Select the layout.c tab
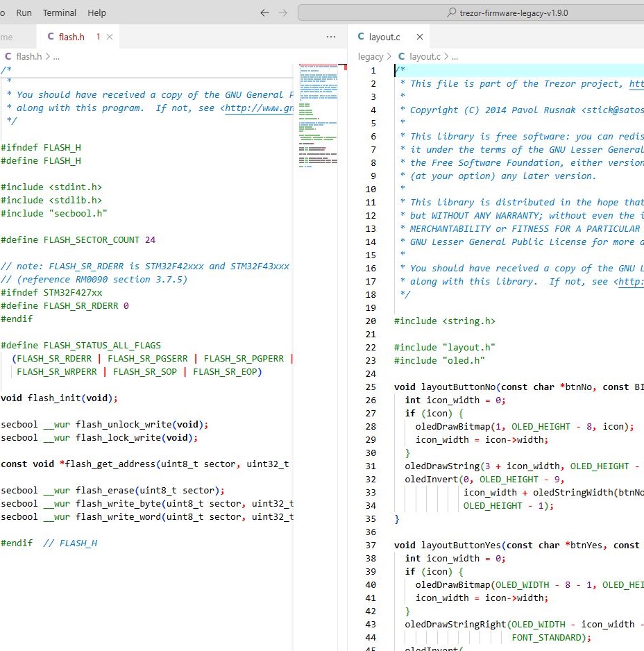Viewport: 644px width, 651px height. 384,37
